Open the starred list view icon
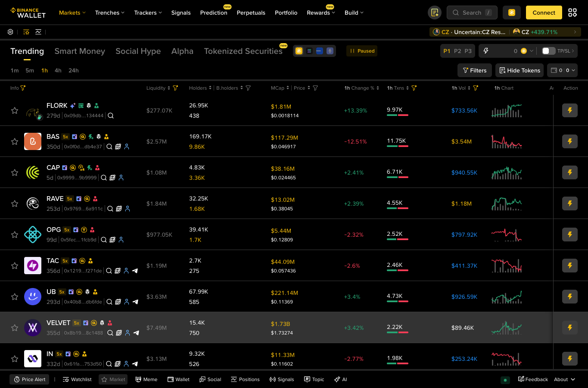 point(26,32)
